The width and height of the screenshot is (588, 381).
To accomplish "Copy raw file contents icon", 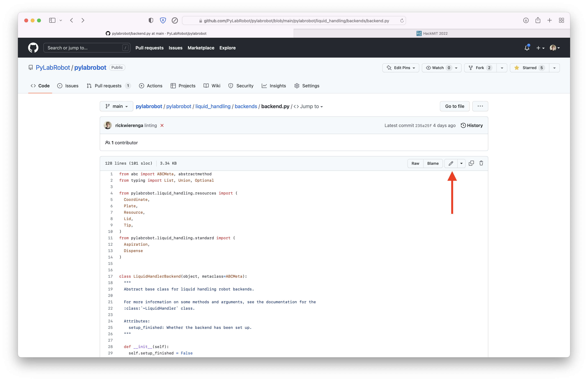I will [471, 163].
